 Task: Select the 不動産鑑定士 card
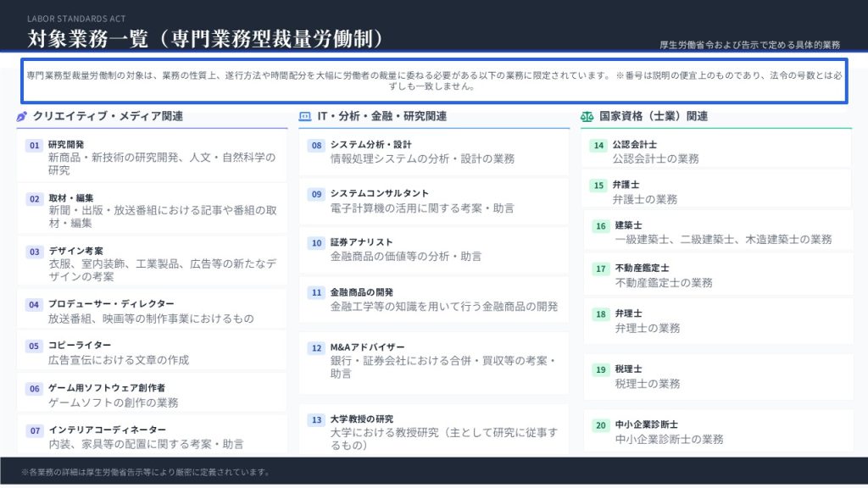pyautogui.click(x=717, y=275)
